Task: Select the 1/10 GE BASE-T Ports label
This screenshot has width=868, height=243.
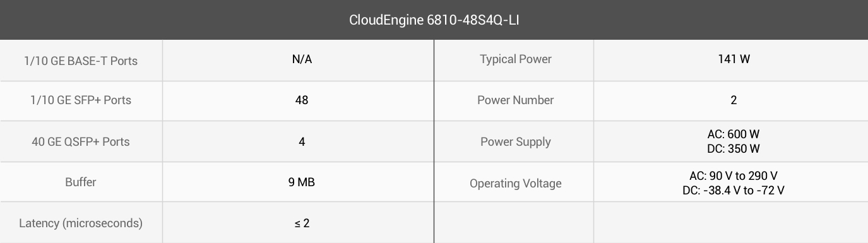Action: point(81,61)
